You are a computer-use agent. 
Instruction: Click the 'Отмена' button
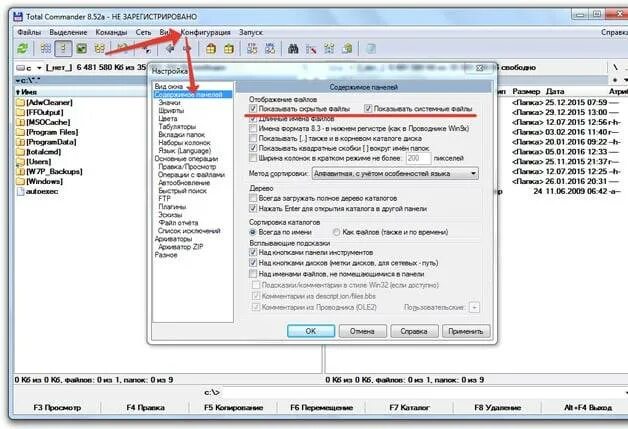point(362,331)
